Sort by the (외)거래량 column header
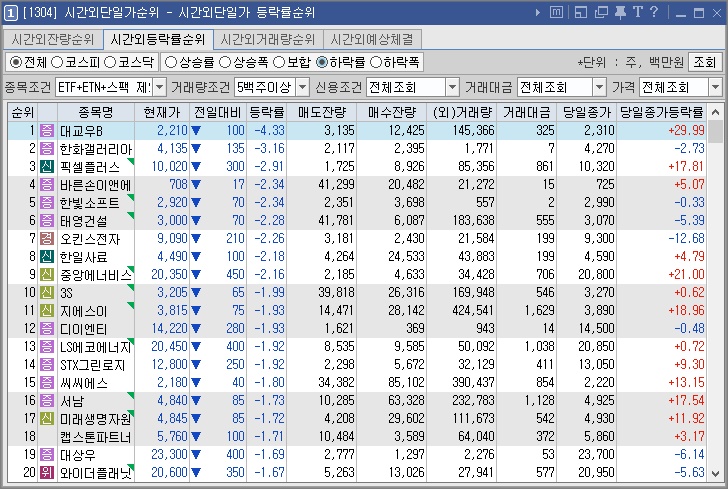The width and height of the screenshot is (728, 489). pos(462,112)
